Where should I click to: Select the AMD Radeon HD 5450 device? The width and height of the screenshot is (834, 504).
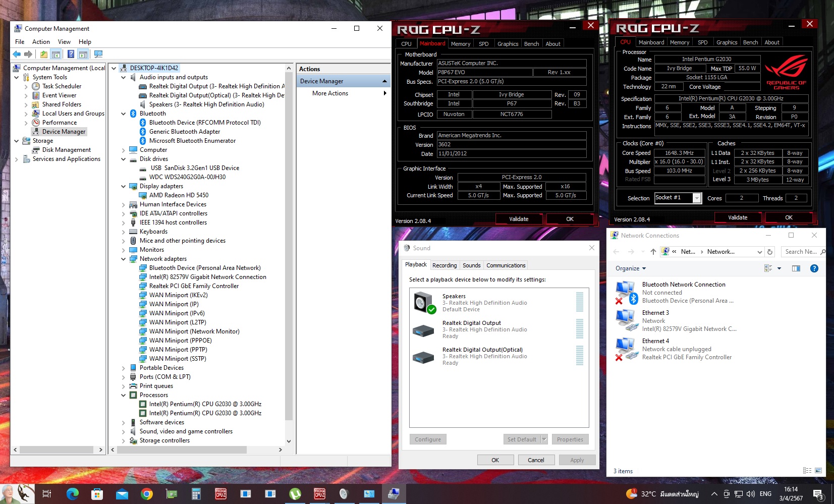pyautogui.click(x=179, y=195)
